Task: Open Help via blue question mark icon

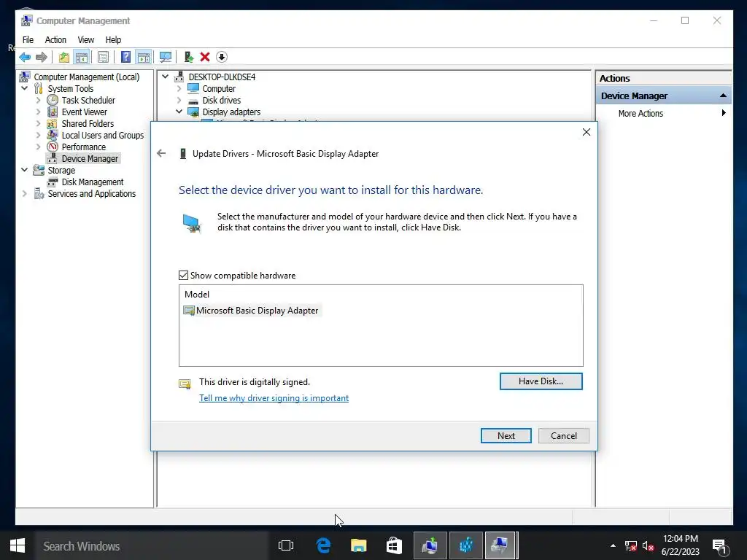Action: click(125, 57)
